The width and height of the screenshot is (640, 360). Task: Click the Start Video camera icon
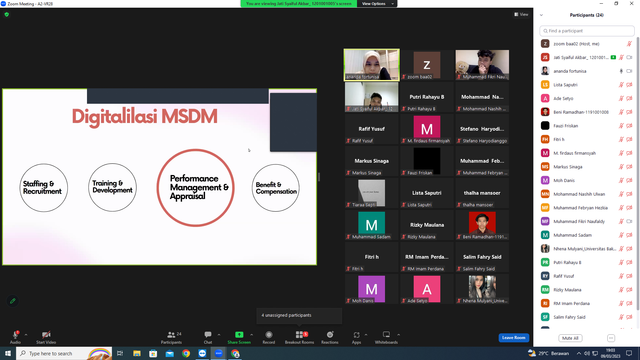[x=46, y=335]
